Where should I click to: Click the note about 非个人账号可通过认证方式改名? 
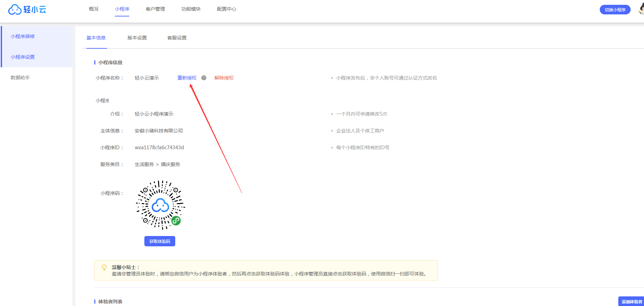point(386,78)
